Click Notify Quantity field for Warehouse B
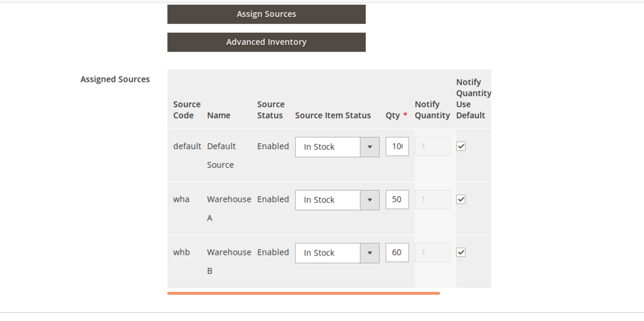The width and height of the screenshot is (644, 321). [432, 253]
